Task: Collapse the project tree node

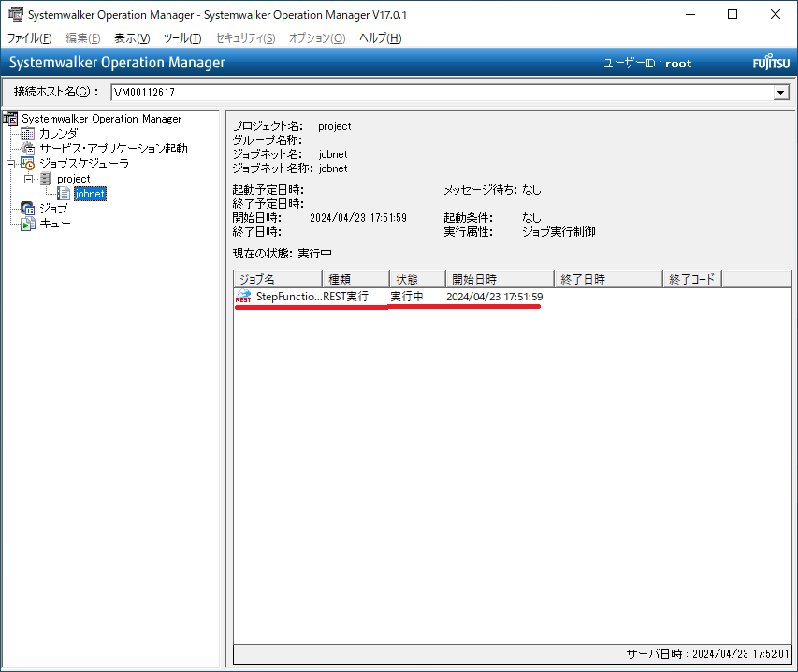Action: (28, 179)
